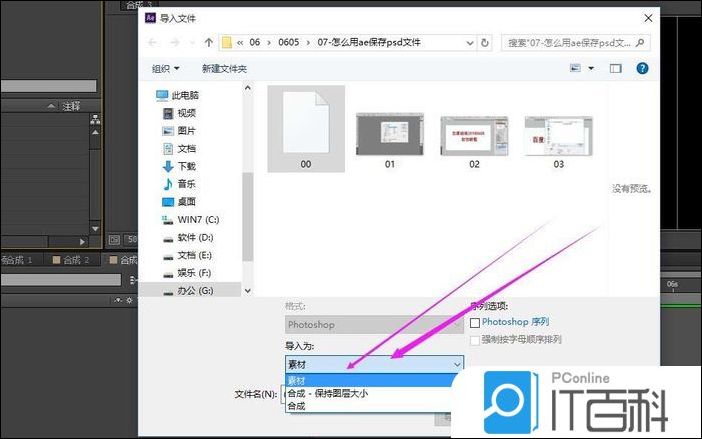Viewport: 702px width, 439px height.
Task: Select the thumbnail file 01
Action: pyautogui.click(x=390, y=141)
